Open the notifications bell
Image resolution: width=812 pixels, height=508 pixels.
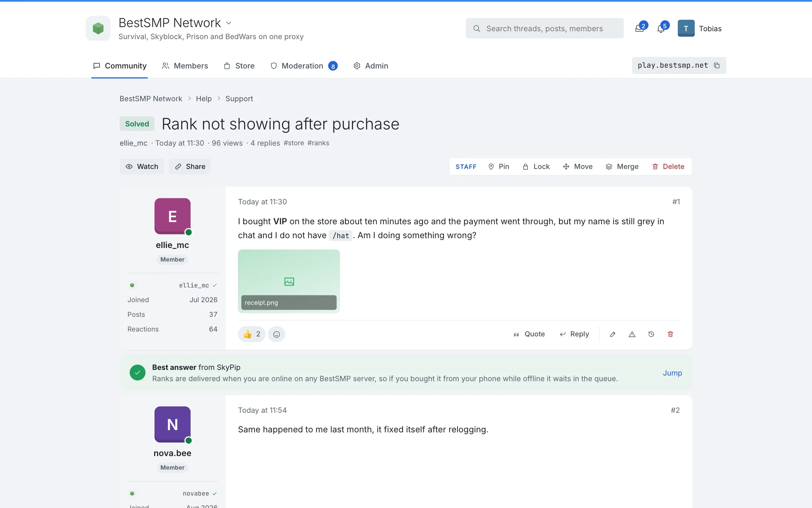tap(661, 28)
